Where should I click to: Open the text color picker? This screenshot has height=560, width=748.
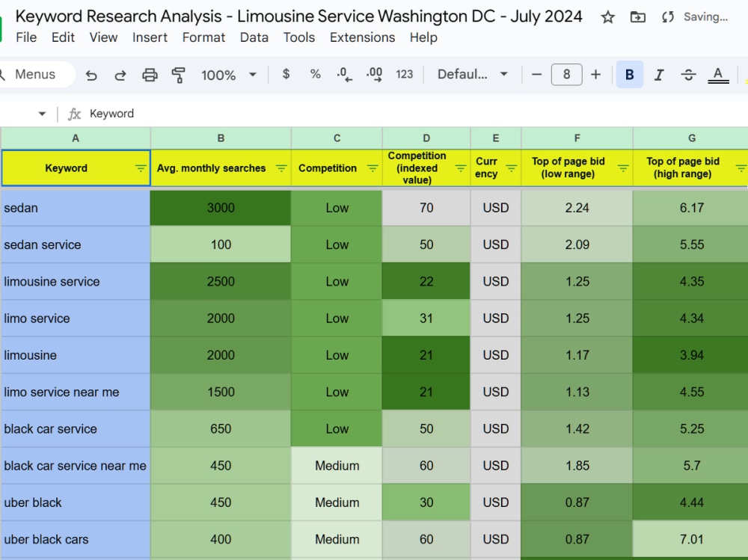click(x=718, y=75)
